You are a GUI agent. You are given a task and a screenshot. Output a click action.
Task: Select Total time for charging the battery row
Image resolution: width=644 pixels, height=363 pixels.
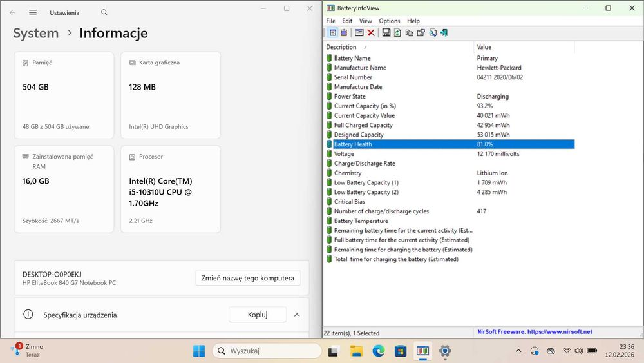(x=450, y=259)
